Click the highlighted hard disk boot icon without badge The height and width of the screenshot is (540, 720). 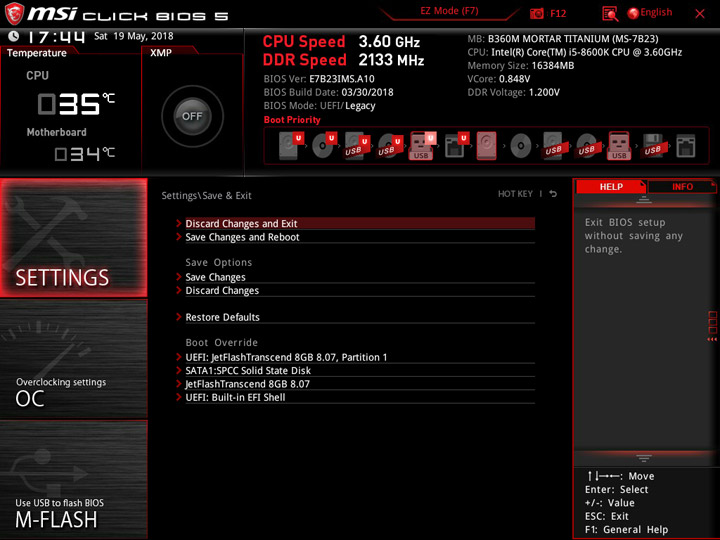pyautogui.click(x=486, y=146)
